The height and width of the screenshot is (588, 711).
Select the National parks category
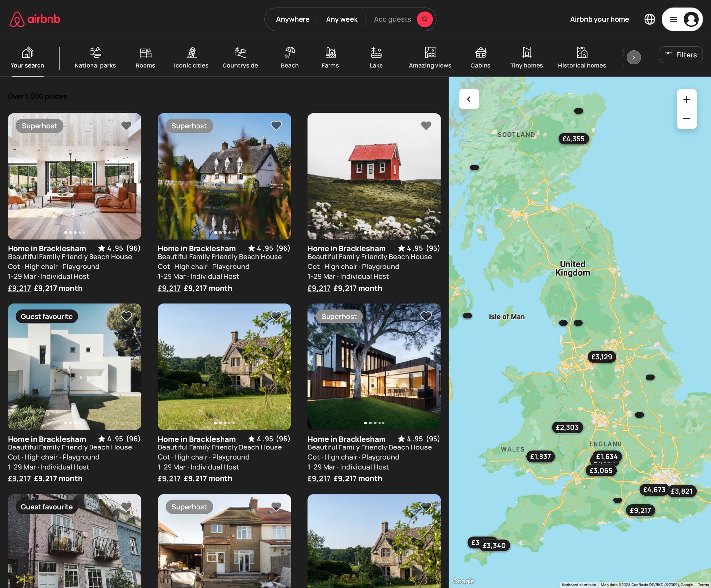tap(95, 58)
